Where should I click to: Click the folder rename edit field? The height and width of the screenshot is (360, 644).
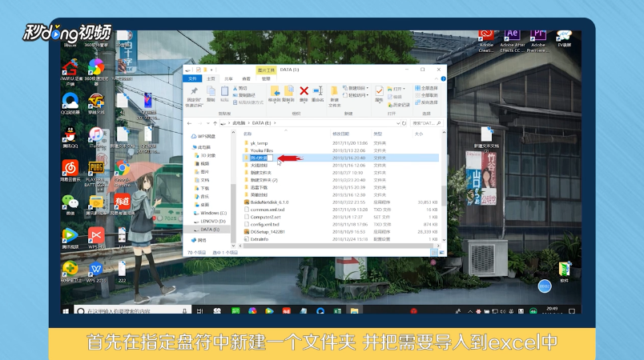pyautogui.click(x=262, y=158)
